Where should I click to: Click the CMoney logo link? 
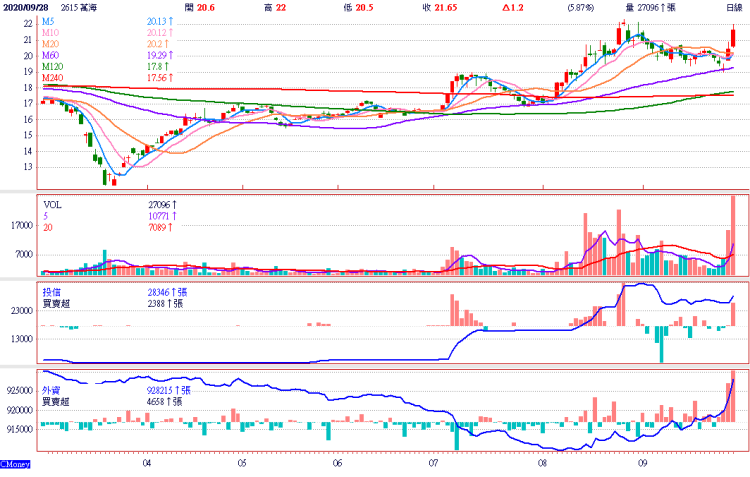[14, 464]
